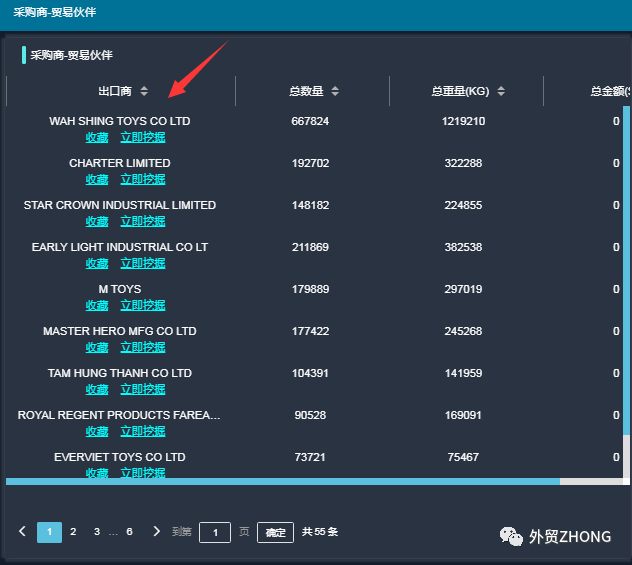Select exporter WAH SHING TOYS CO LTD

pos(120,121)
